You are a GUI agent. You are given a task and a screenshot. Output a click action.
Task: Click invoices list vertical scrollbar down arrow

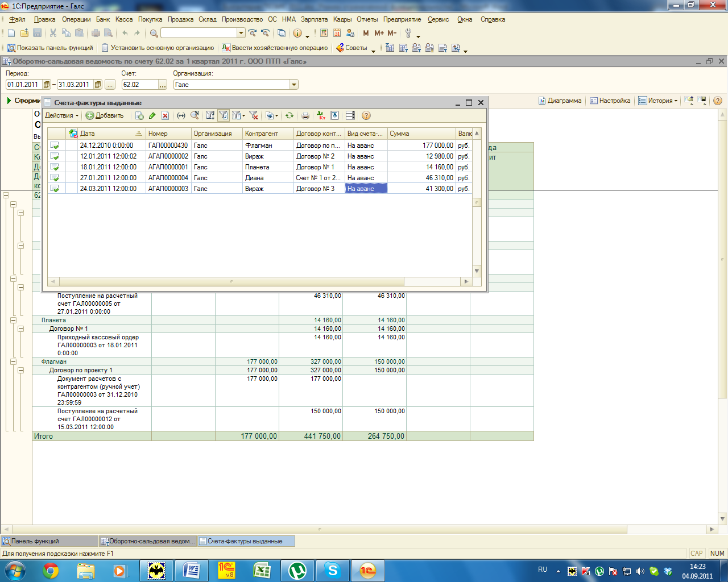(477, 271)
